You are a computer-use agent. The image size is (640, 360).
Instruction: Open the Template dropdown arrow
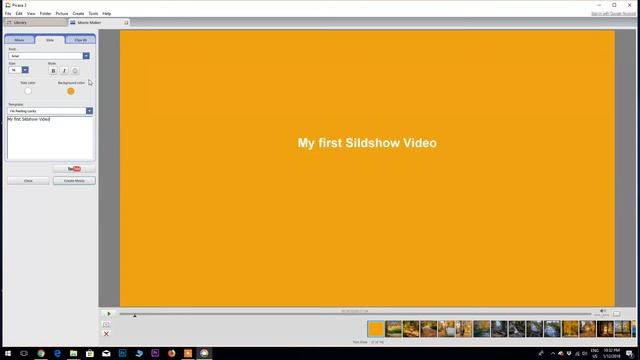[89, 111]
